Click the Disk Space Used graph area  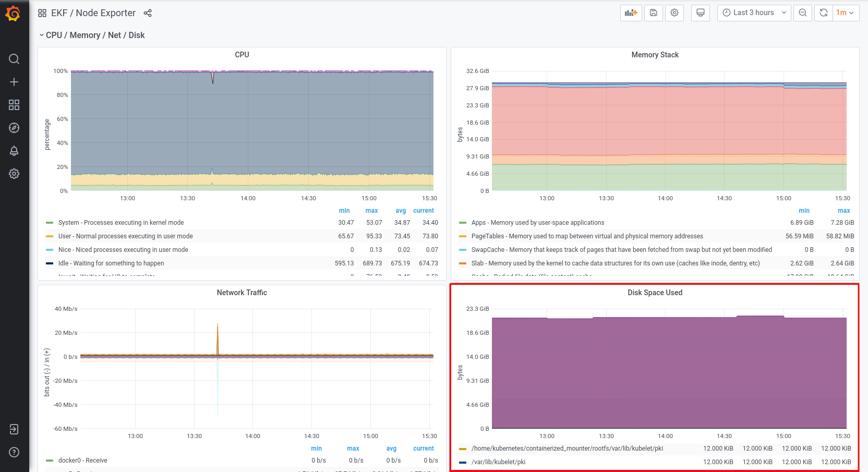669,369
